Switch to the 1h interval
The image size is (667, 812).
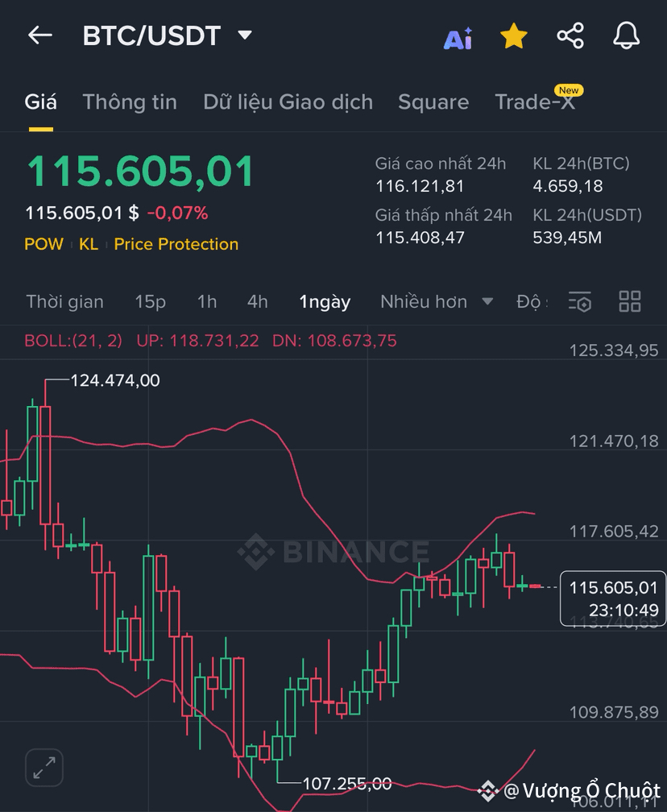tap(207, 302)
